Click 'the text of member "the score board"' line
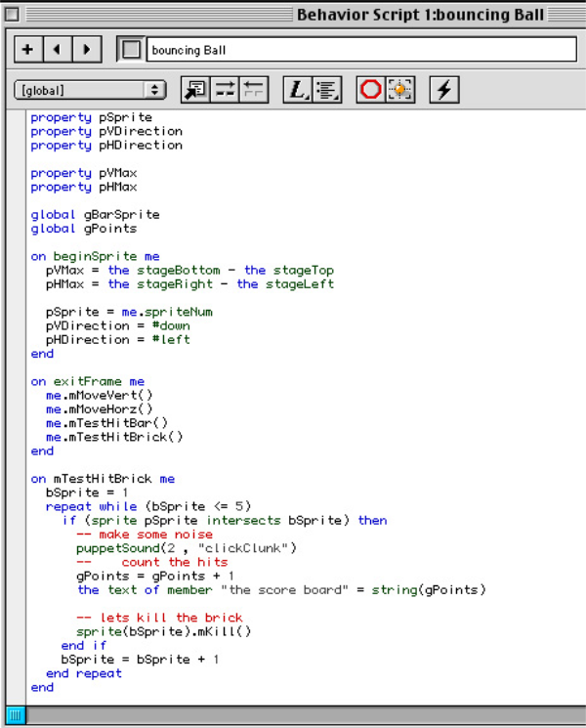This screenshot has width=586, height=728. click(x=281, y=590)
